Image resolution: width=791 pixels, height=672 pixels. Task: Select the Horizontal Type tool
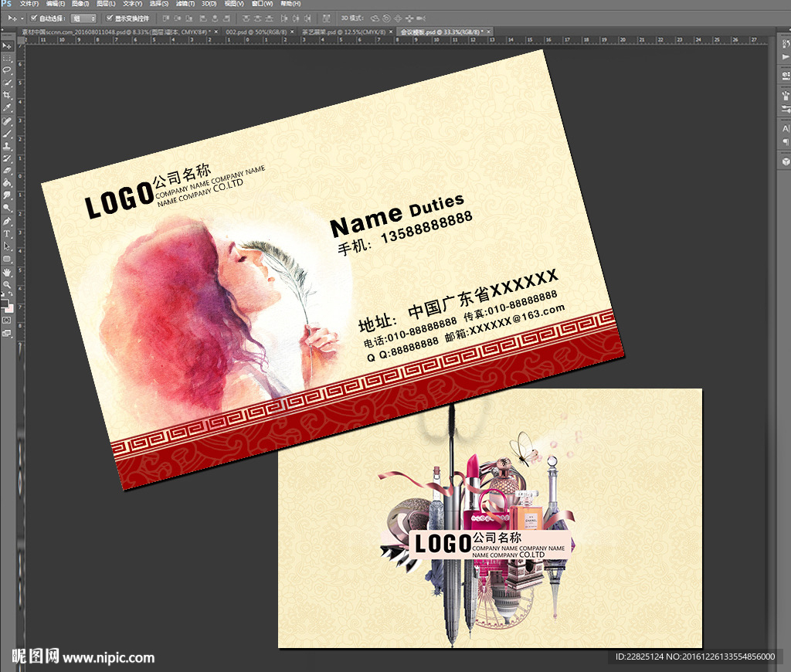coord(6,234)
